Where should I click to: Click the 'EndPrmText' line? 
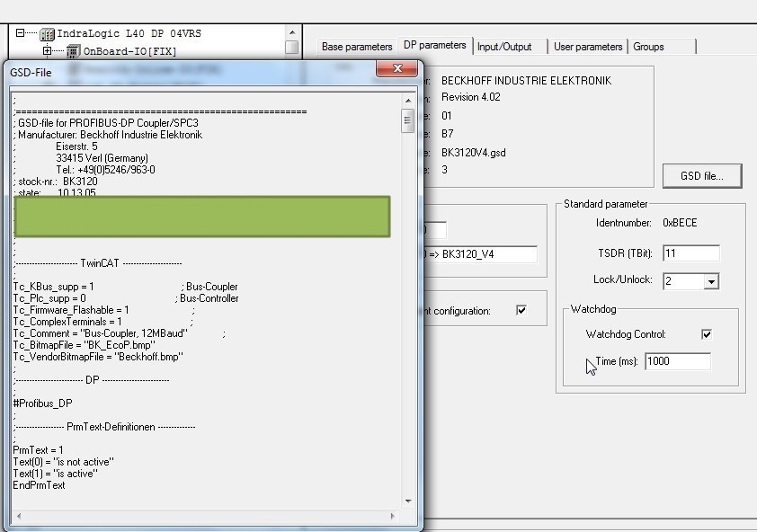click(x=39, y=485)
